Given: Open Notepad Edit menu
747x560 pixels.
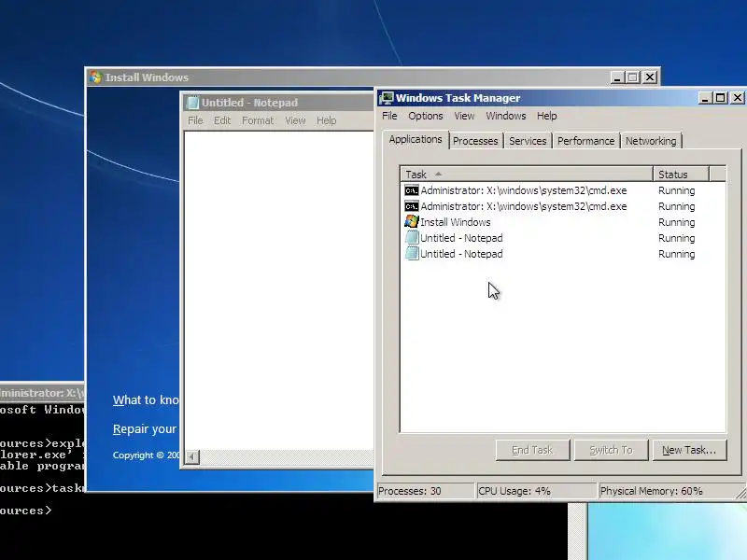Looking at the screenshot, I should [x=221, y=120].
